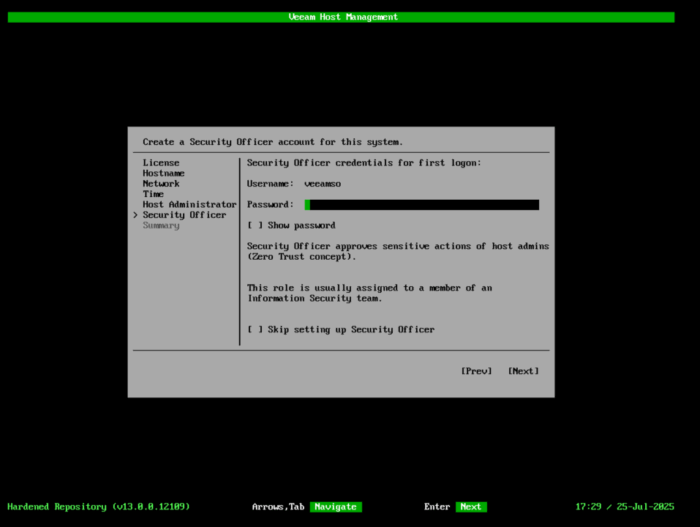Viewport: 700px width, 527px height.
Task: Click the green Next hint in bottom bar
Action: click(471, 507)
